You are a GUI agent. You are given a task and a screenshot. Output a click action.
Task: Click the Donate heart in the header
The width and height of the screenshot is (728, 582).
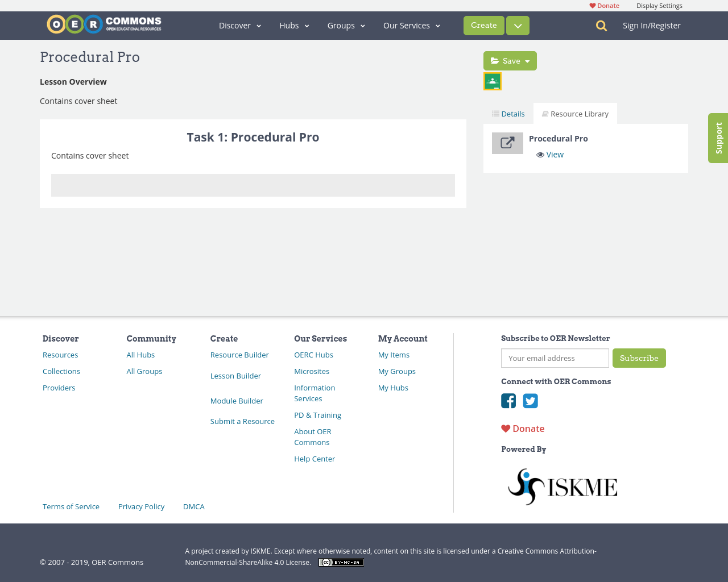(591, 5)
